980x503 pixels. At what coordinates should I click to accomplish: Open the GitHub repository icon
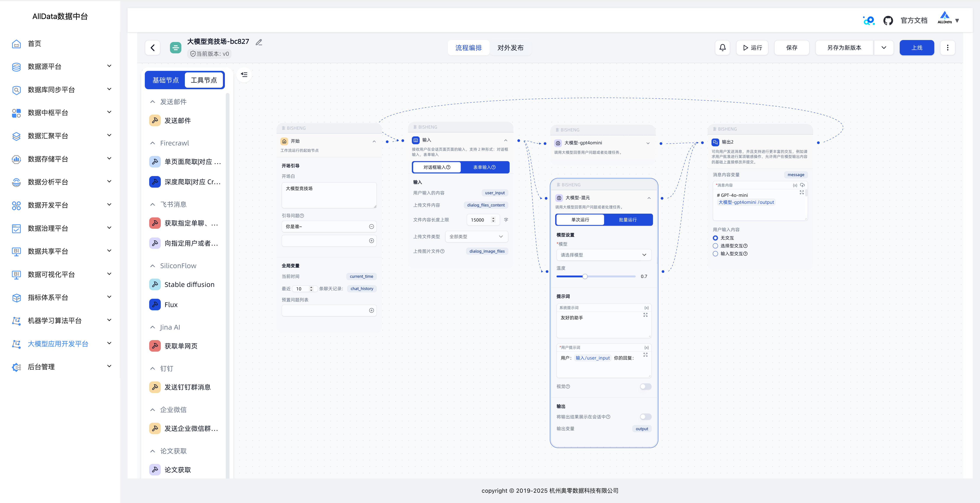888,21
